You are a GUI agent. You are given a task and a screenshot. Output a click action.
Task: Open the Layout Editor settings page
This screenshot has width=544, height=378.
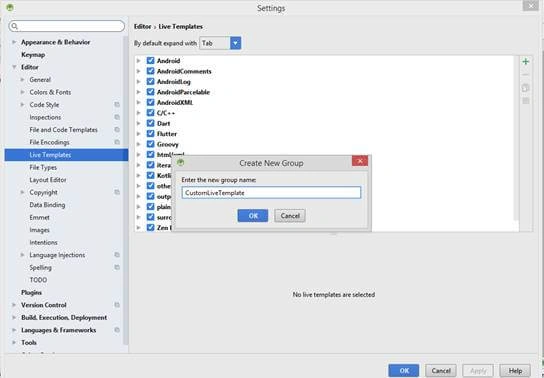click(x=48, y=180)
